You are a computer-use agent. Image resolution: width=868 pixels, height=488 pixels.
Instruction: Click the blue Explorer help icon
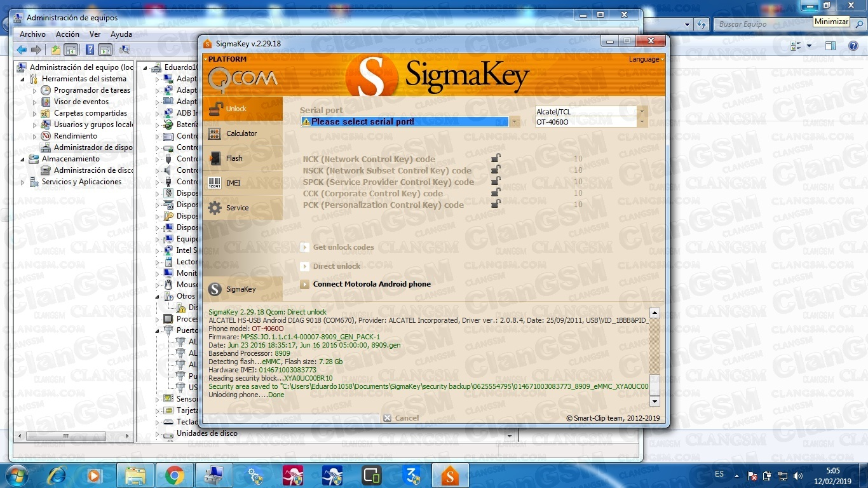pos(853,46)
